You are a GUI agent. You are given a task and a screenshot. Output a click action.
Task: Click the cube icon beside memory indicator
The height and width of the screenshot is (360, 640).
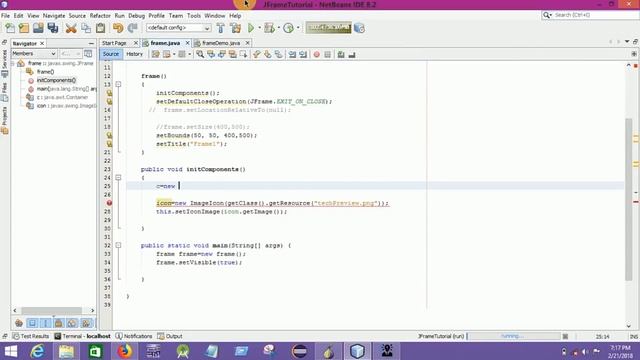pos(359,28)
